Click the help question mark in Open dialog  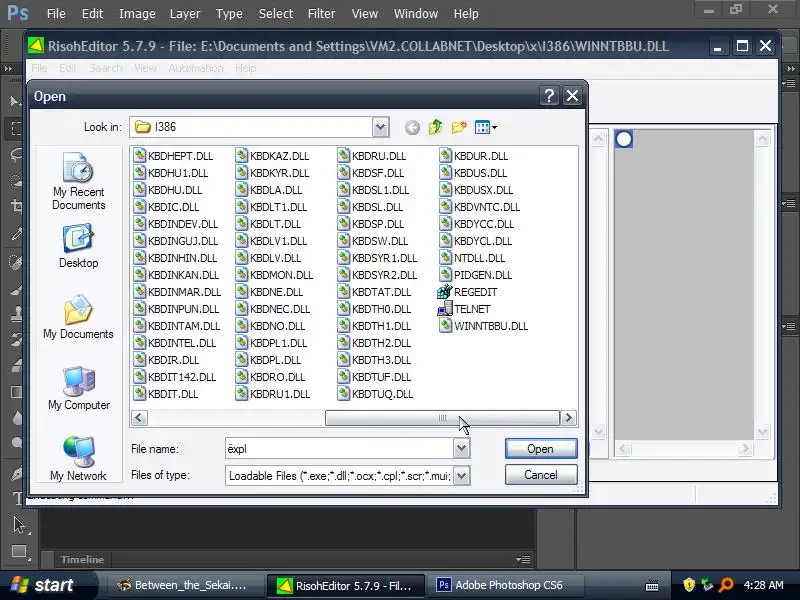[549, 96]
